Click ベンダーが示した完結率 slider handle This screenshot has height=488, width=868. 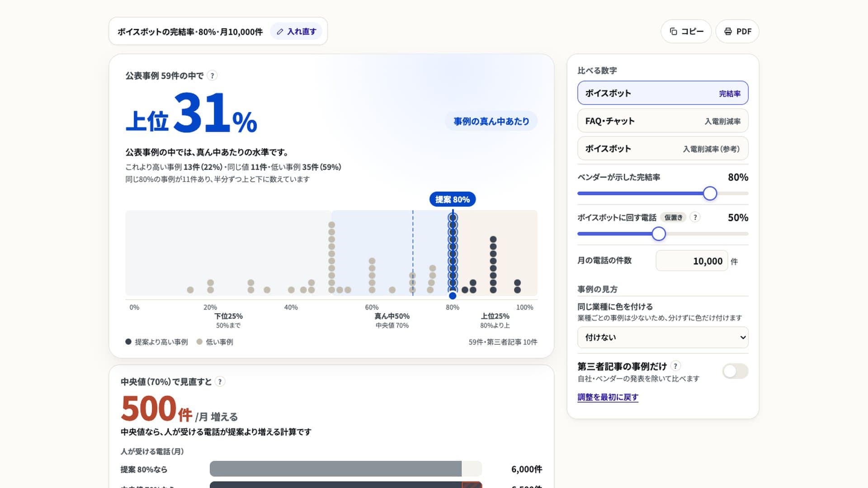click(x=710, y=193)
